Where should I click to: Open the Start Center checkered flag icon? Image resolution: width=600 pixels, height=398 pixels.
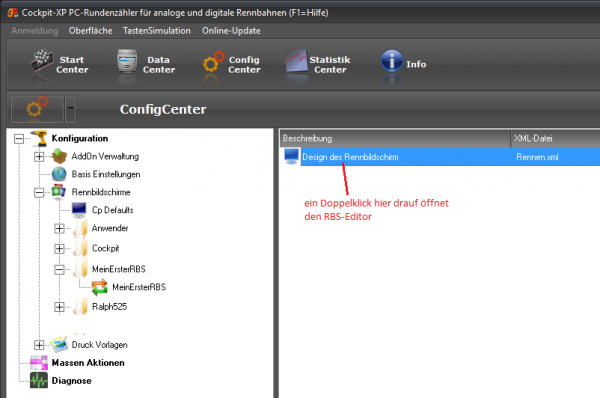(x=41, y=60)
